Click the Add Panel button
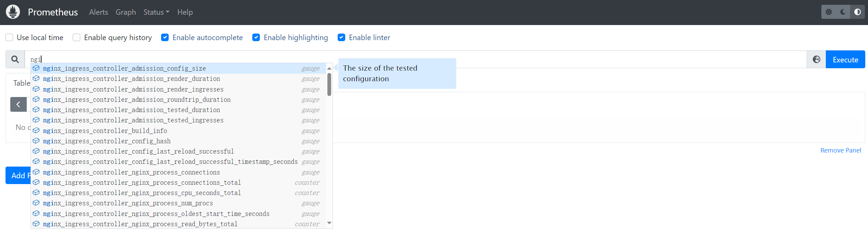This screenshot has height=230, width=868. click(x=18, y=175)
